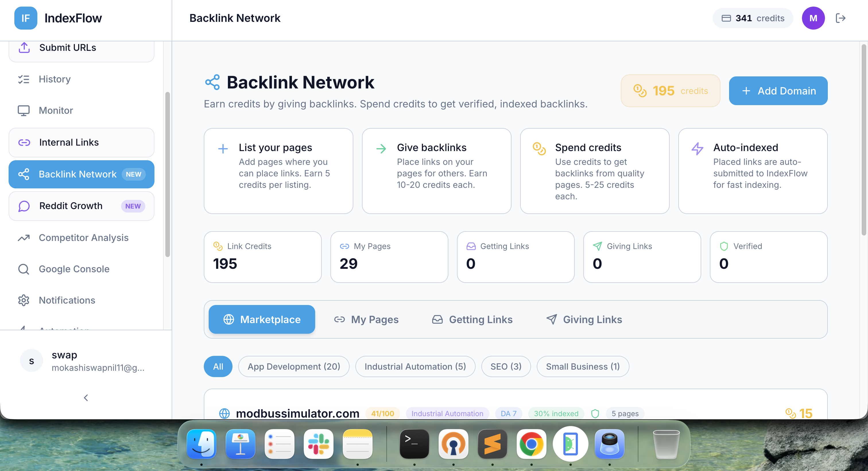
Task: Open Monitor in the sidebar
Action: click(56, 111)
